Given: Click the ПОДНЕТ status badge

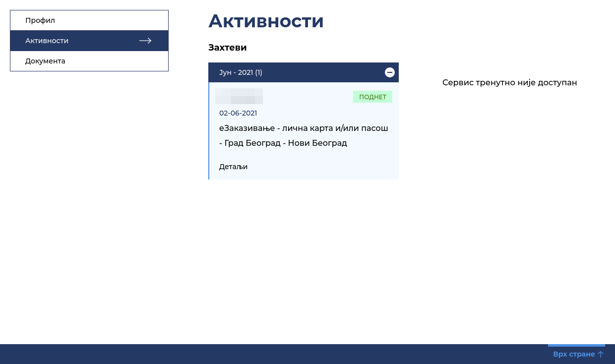Looking at the screenshot, I should tap(372, 97).
